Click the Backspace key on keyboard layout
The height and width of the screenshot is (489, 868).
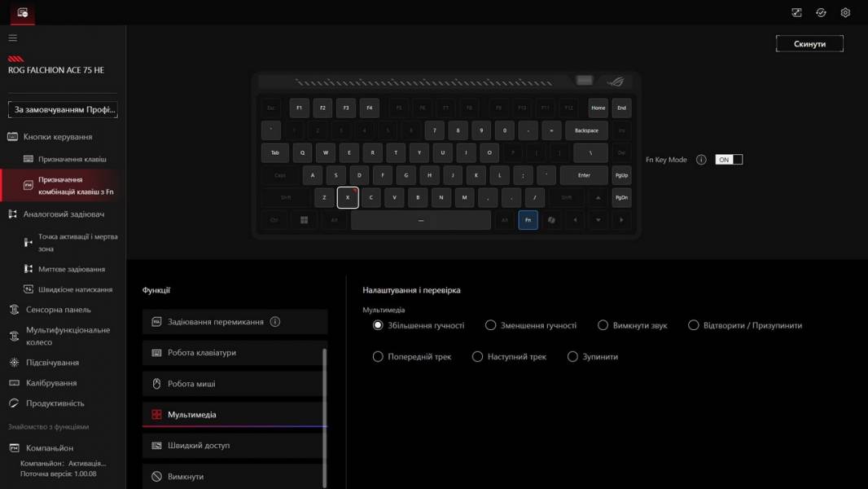coord(586,130)
